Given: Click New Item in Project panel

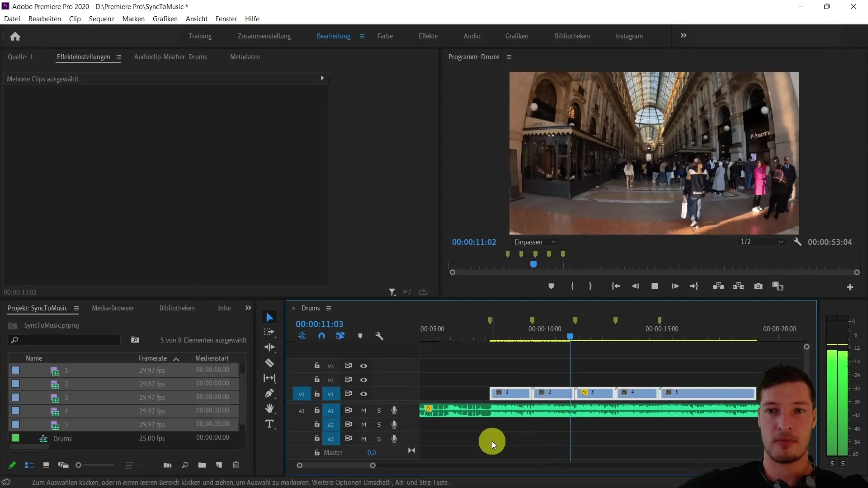Looking at the screenshot, I should point(219,465).
